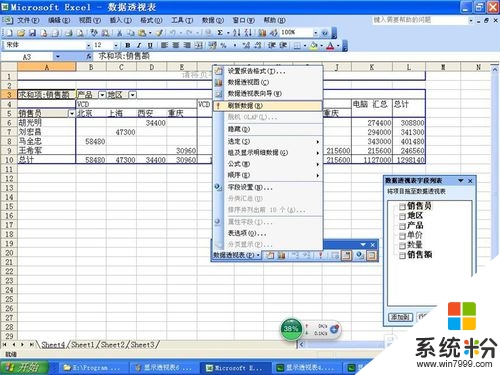
Task: Click the Print icon in standard toolbar
Action: click(69, 33)
